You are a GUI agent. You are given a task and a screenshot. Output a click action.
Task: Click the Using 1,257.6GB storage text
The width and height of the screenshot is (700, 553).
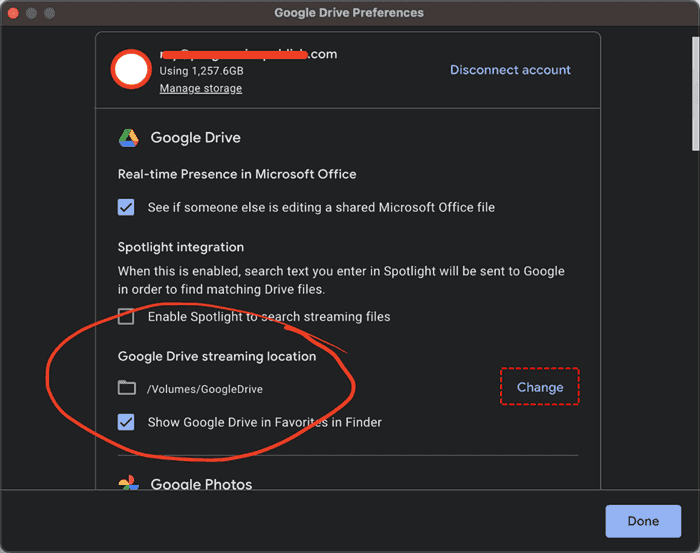201,71
